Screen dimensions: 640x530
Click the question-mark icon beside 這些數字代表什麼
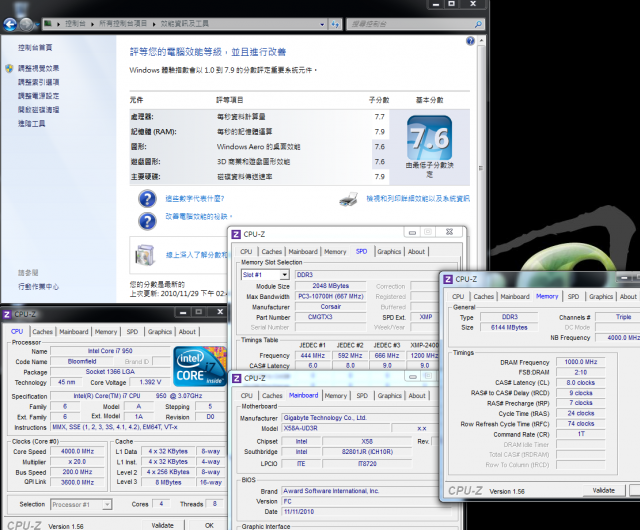point(147,199)
